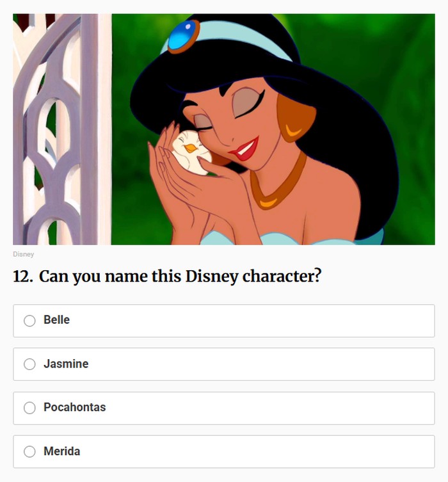The image size is (448, 482).
Task: Mark the Merida radio button
Action: (x=29, y=452)
